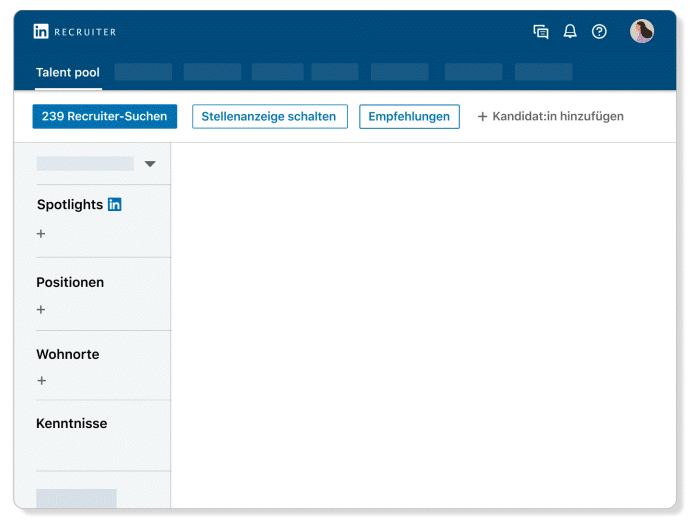The height and width of the screenshot is (520, 690).
Task: Expand the sidebar dropdown arrow at top
Action: pos(150,164)
